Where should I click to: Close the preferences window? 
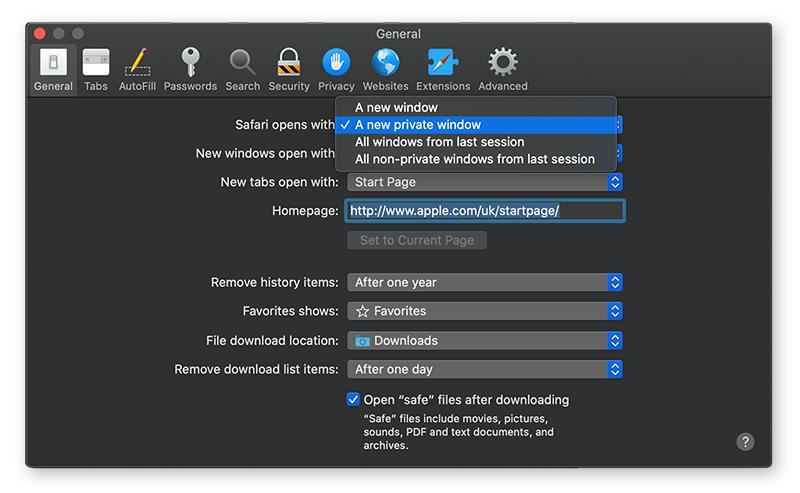(x=40, y=34)
